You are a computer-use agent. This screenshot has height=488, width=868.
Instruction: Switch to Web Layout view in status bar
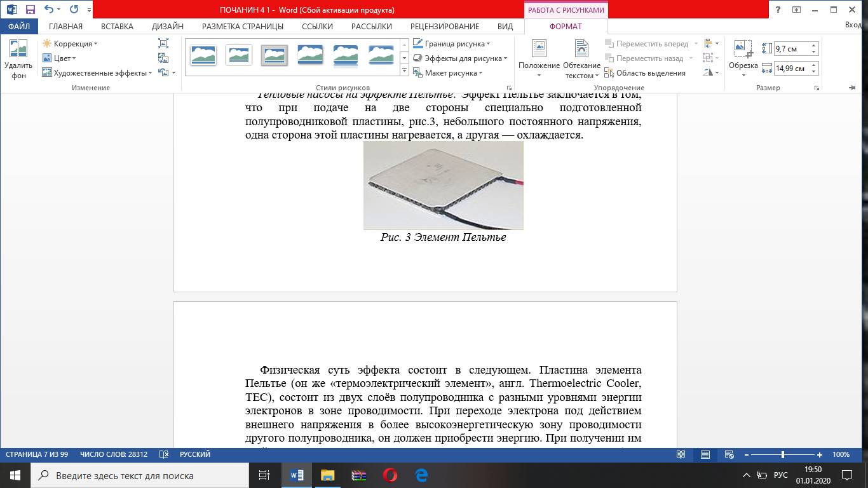[x=729, y=455]
